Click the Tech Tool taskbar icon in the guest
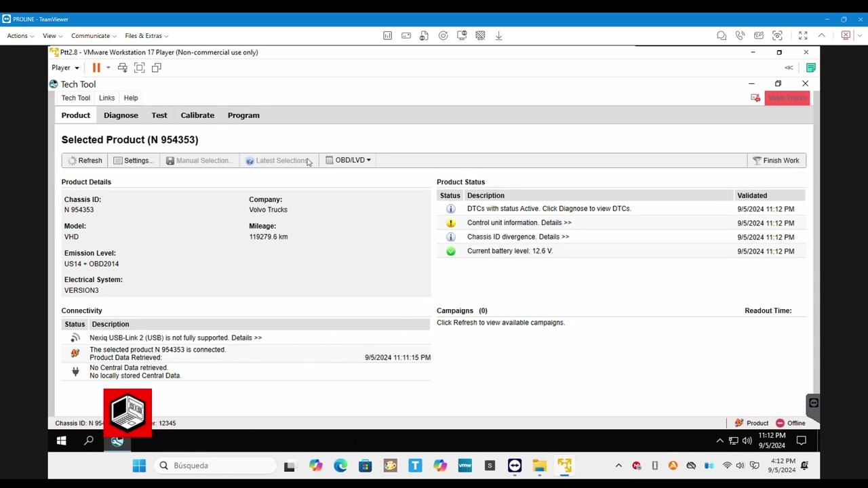Image resolution: width=868 pixels, height=488 pixels. tap(117, 441)
